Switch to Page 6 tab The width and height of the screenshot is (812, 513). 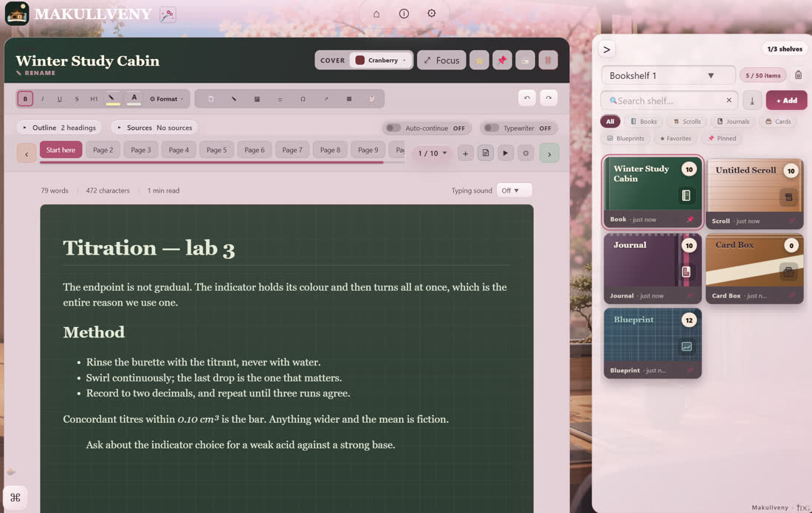[x=254, y=150]
